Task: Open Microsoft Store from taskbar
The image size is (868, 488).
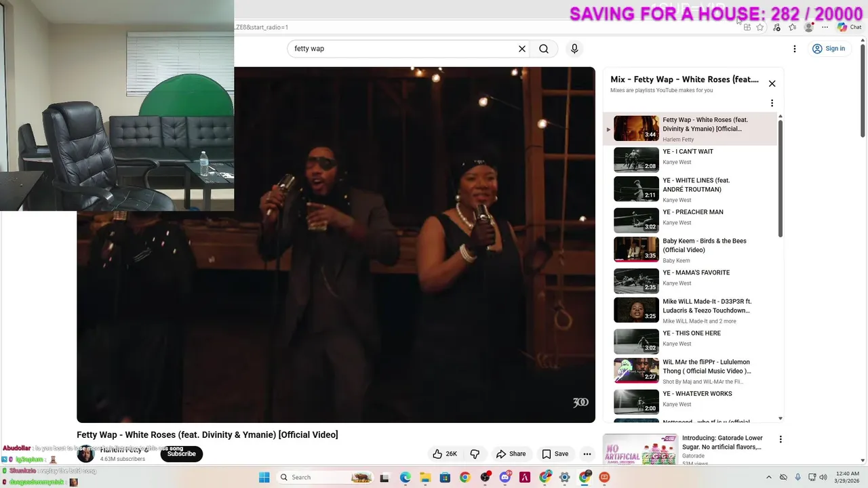Action: coord(445,477)
